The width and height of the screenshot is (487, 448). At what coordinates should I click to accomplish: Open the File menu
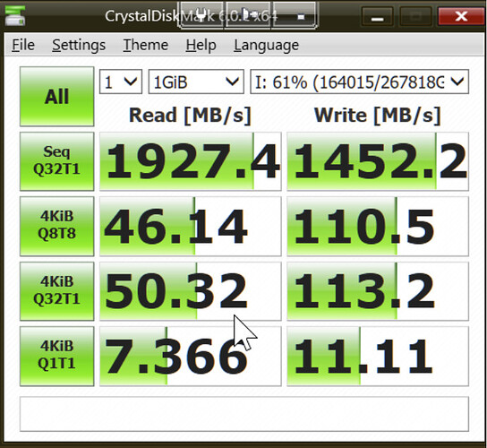23,46
